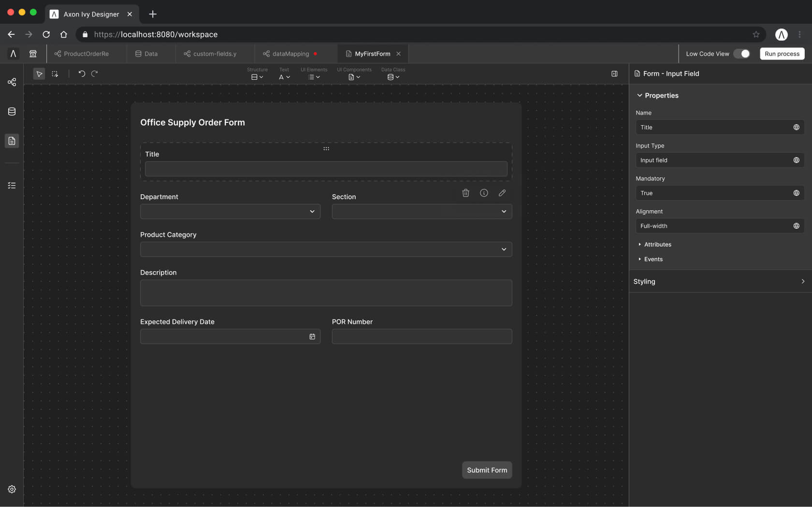The height and width of the screenshot is (507, 812).
Task: Select the pointer selection tool
Action: [x=39, y=74]
